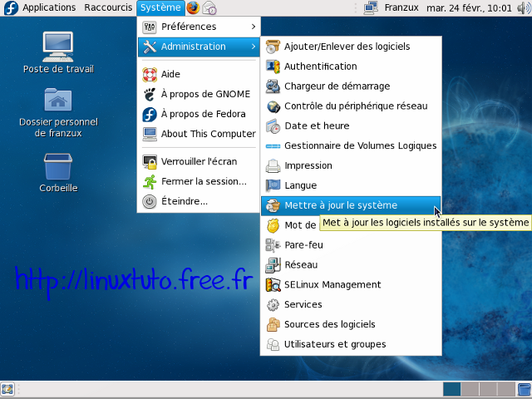The height and width of the screenshot is (399, 532).
Task: Click the Verrouiller l'écran lock icon
Action: 150,162
